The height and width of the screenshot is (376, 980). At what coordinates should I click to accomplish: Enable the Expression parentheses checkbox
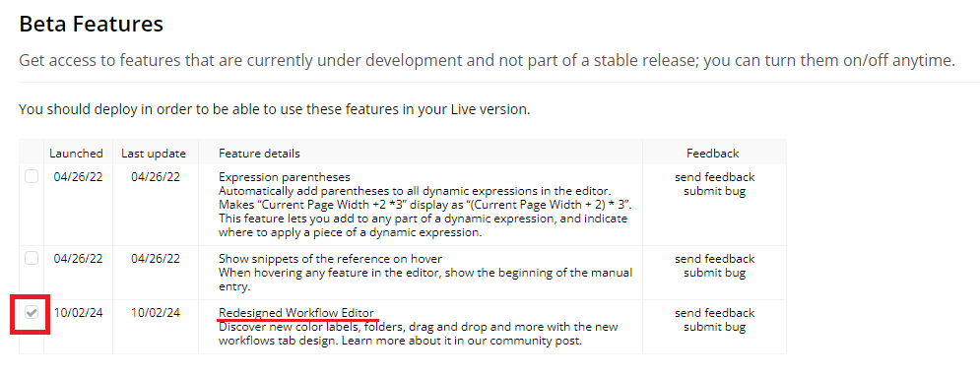[x=32, y=177]
